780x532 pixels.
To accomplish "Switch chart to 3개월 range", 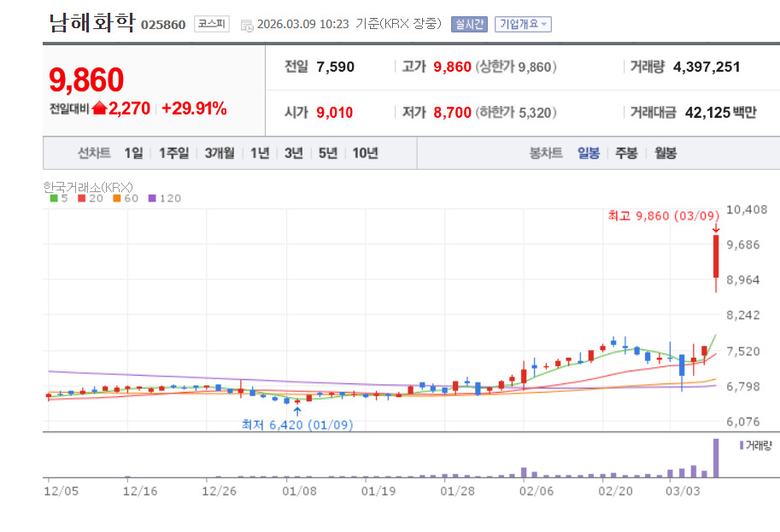I will [220, 153].
